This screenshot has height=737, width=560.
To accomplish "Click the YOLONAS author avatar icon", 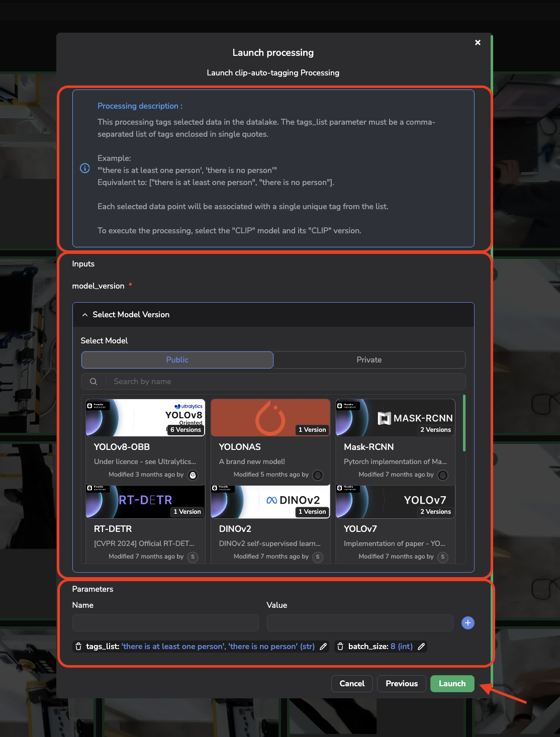I will [x=318, y=475].
